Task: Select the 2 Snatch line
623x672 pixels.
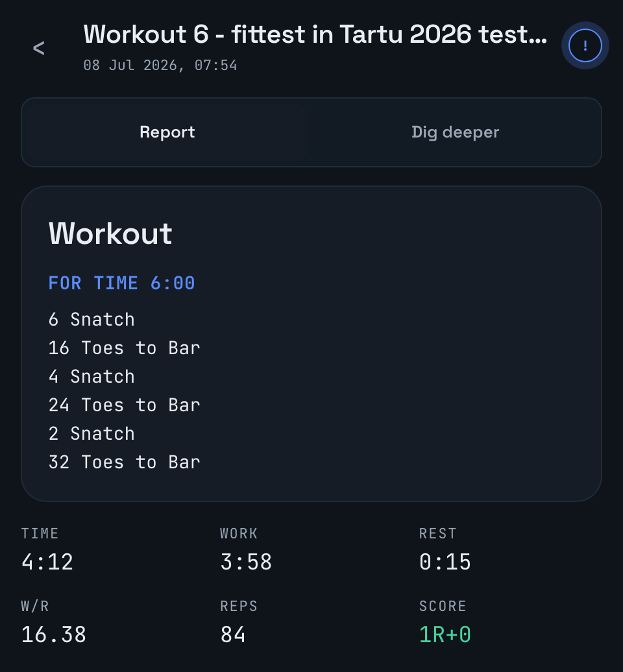Action: click(92, 434)
